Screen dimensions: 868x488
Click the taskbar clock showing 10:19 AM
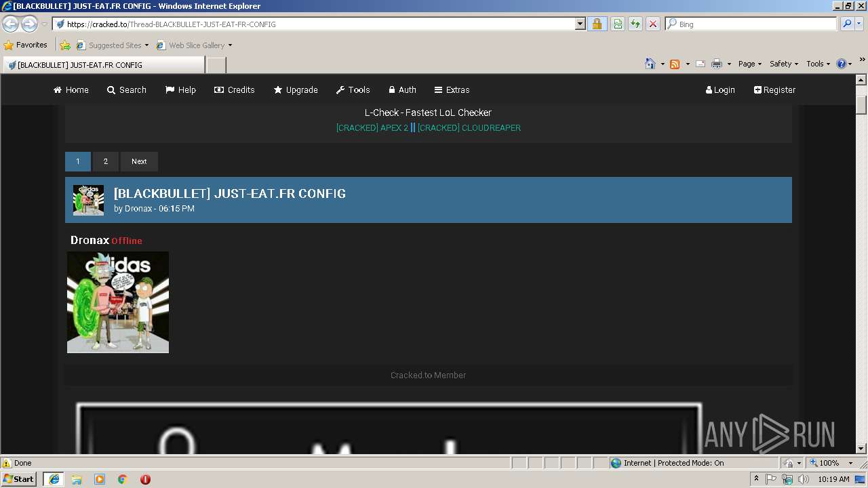tap(833, 479)
